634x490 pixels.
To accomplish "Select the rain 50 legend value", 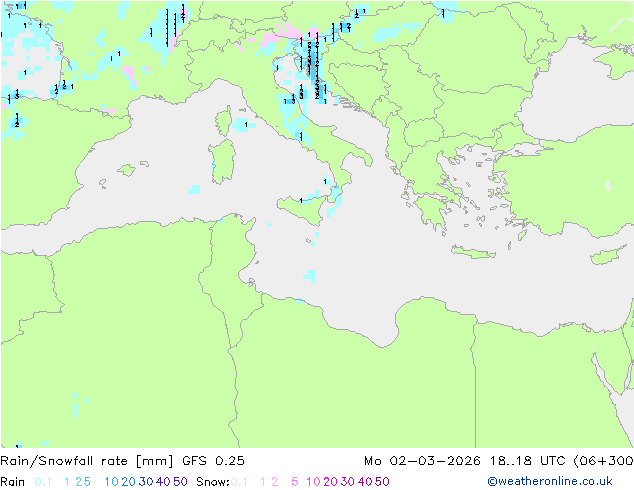I will coord(180,482).
